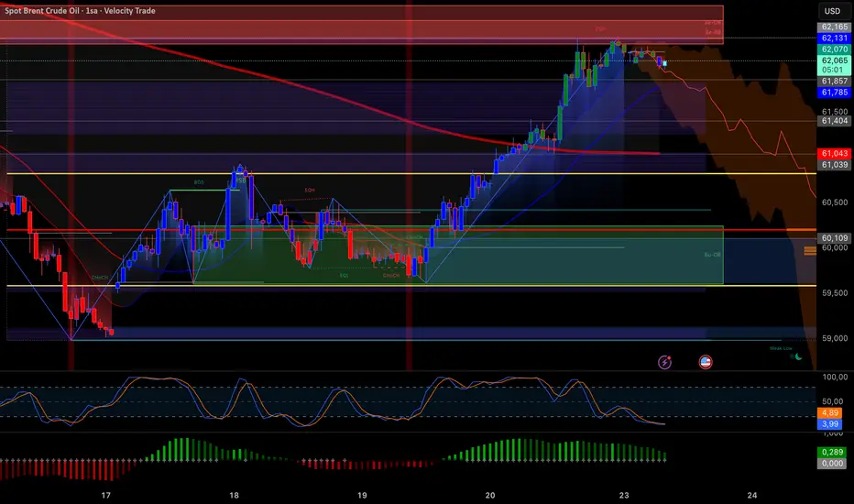Image resolution: width=854 pixels, height=504 pixels.
Task: Click the 60,109 gray price label
Action: coord(834,238)
